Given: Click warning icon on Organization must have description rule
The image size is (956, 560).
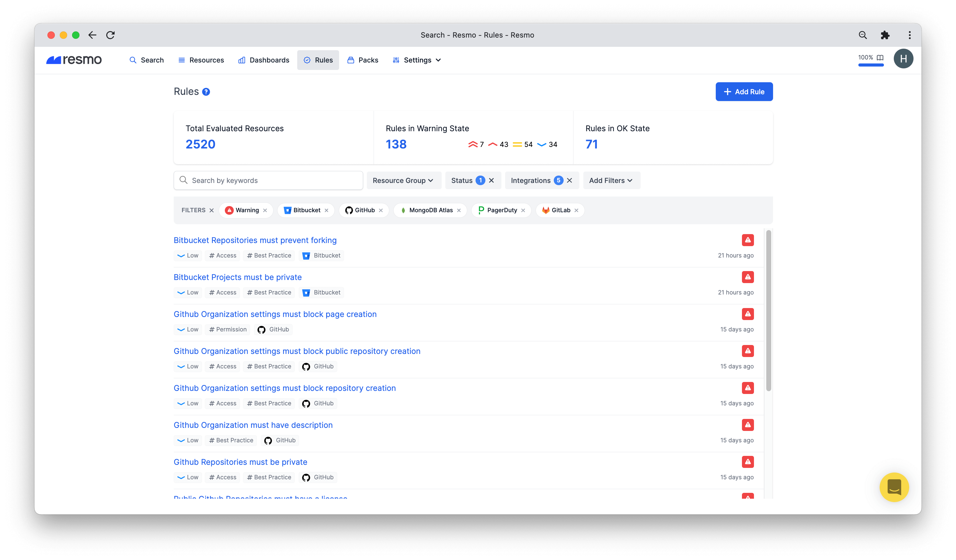Looking at the screenshot, I should [748, 425].
